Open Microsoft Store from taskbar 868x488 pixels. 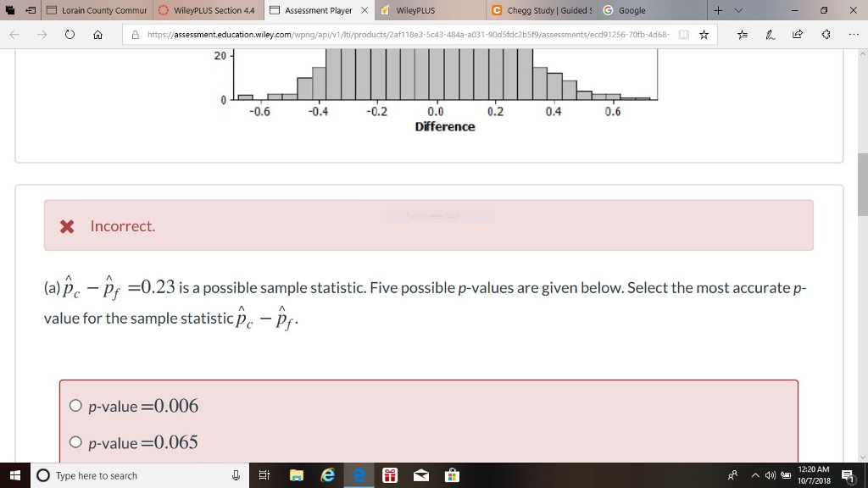pos(453,475)
